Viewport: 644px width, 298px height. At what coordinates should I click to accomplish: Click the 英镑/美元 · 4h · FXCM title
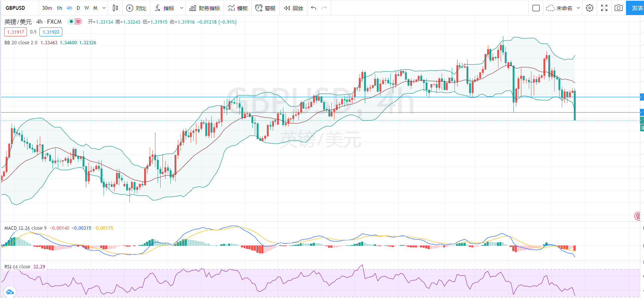[33, 22]
